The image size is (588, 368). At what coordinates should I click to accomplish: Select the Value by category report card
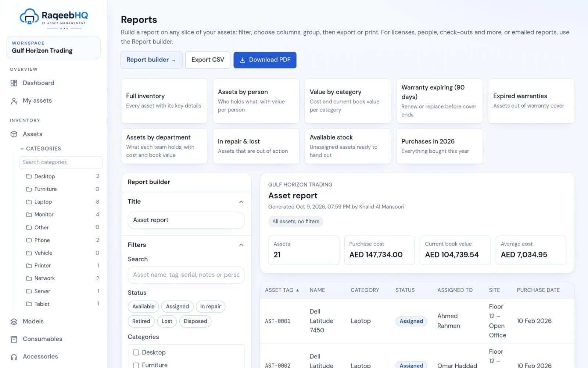348,101
